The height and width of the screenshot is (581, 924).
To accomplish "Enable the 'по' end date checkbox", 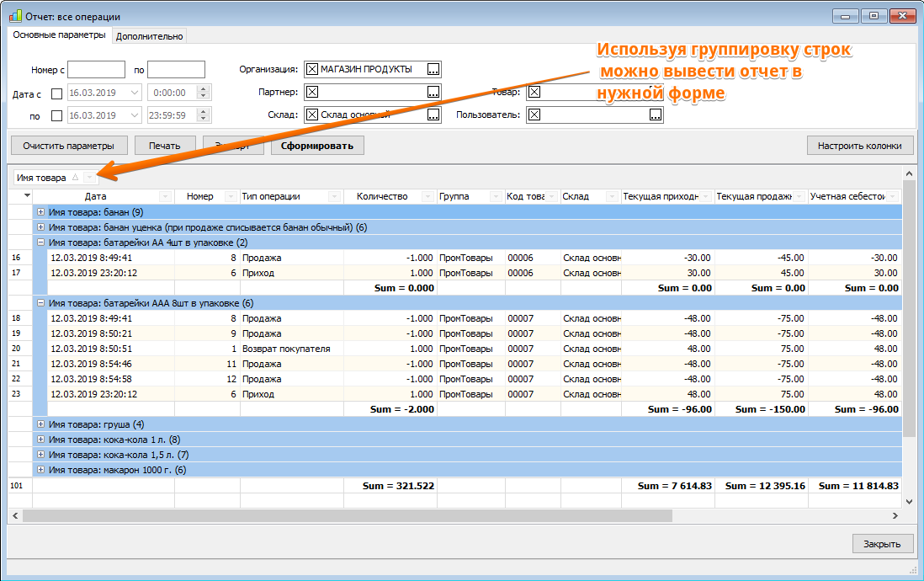I will [x=56, y=116].
